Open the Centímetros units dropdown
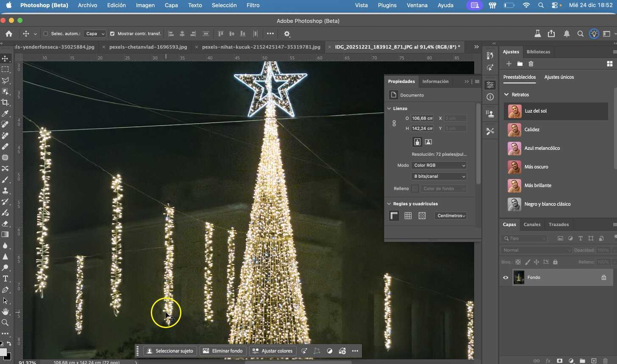 [450, 215]
